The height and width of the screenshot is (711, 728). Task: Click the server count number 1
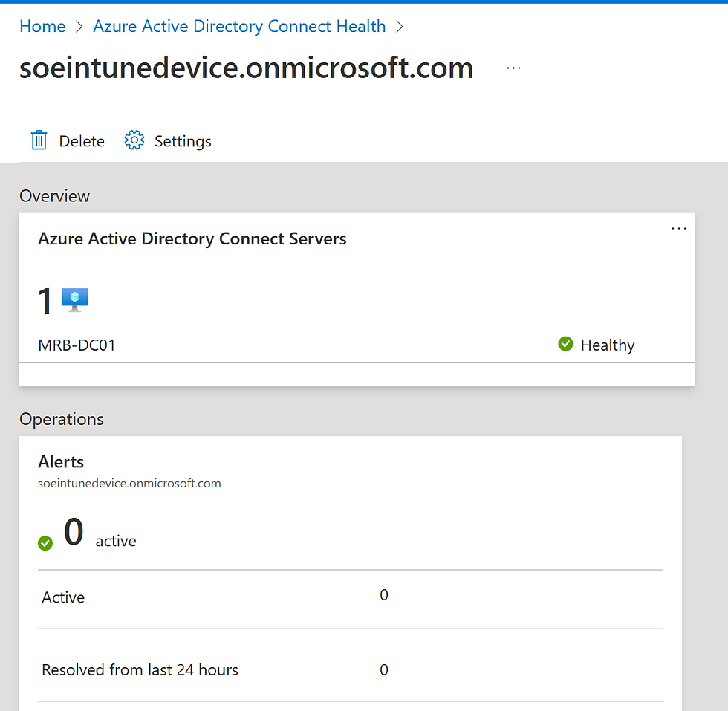click(x=45, y=301)
